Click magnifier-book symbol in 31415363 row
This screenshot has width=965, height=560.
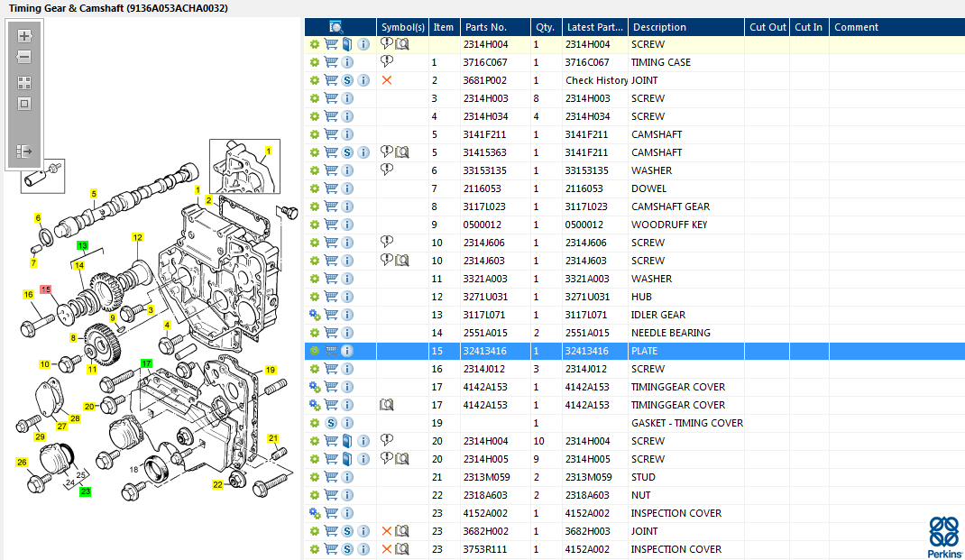[402, 152]
